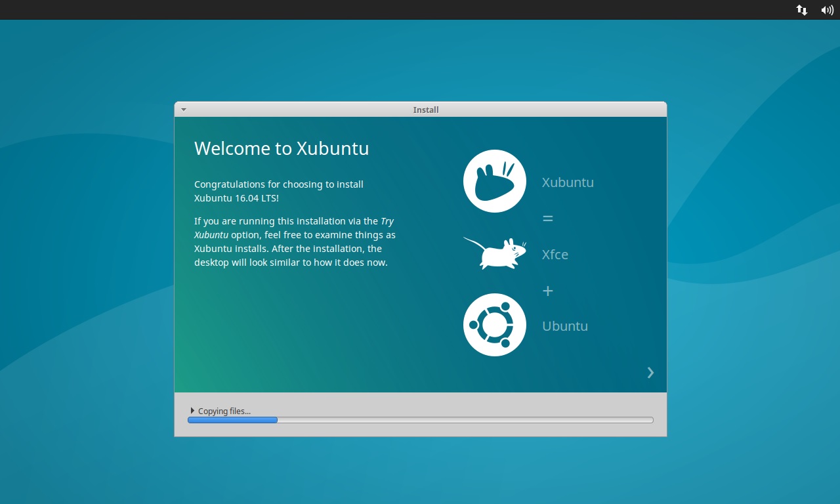Click the 'Xubuntu' label beside the logo
This screenshot has width=840, height=504.
(568, 182)
